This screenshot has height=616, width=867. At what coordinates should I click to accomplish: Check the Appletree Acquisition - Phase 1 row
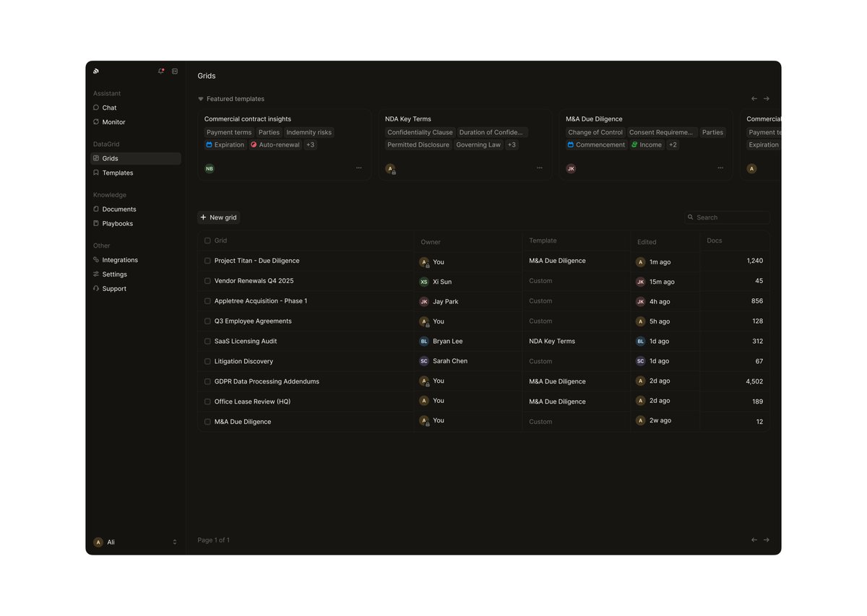[207, 301]
